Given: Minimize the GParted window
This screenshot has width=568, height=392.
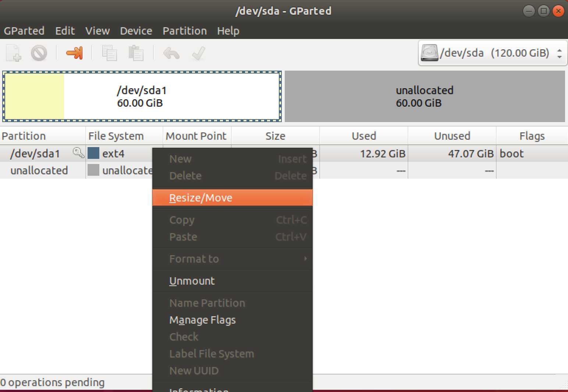Looking at the screenshot, I should click(x=529, y=11).
